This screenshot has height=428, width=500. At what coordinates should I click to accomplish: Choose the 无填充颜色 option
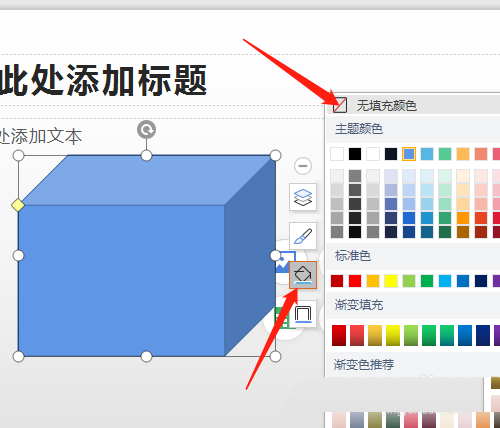tap(413, 105)
